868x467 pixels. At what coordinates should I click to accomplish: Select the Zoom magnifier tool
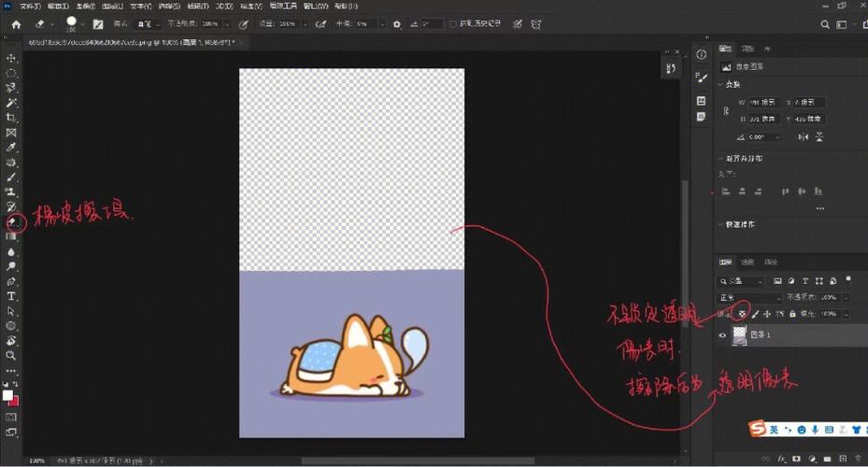[x=12, y=356]
